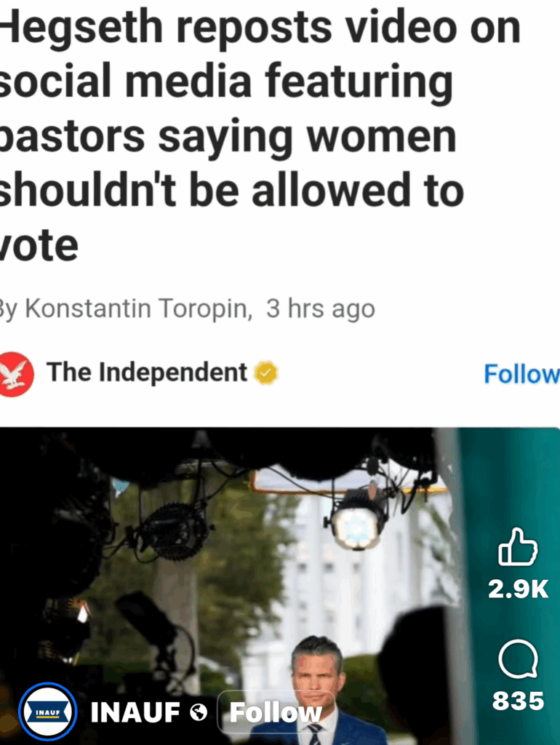Viewport: 560px width, 745px height.
Task: Open the INAUF username
Action: (x=135, y=712)
